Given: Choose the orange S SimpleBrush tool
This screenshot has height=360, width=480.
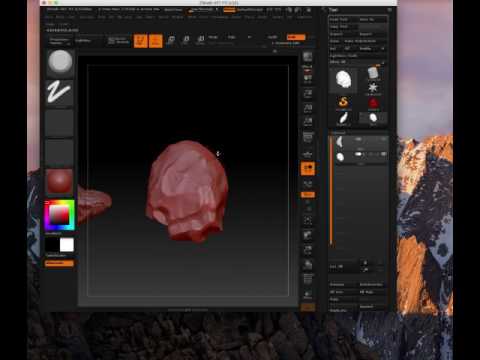Looking at the screenshot, I should pos(343,102).
